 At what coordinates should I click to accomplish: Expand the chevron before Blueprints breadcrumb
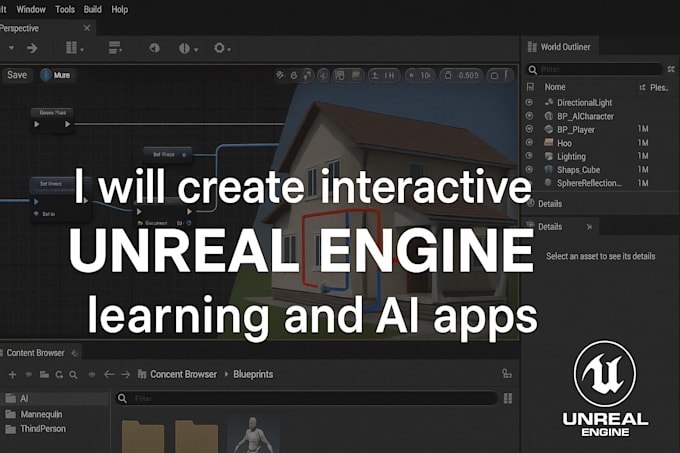tap(226, 374)
